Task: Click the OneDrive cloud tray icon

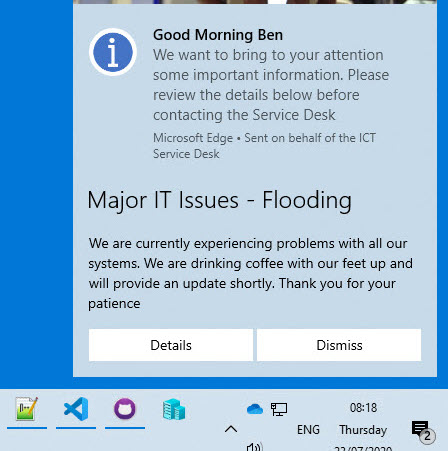Action: tap(255, 409)
